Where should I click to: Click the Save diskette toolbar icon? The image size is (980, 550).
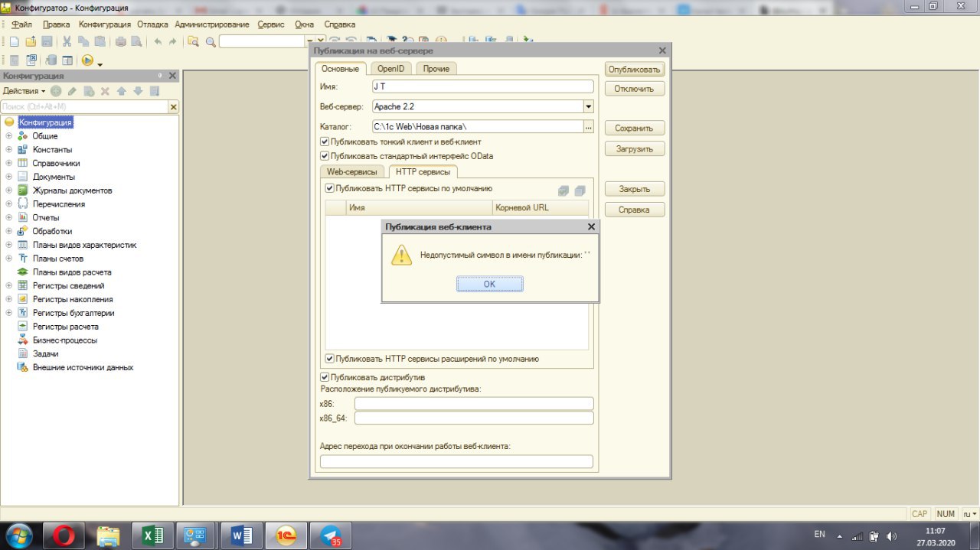47,41
